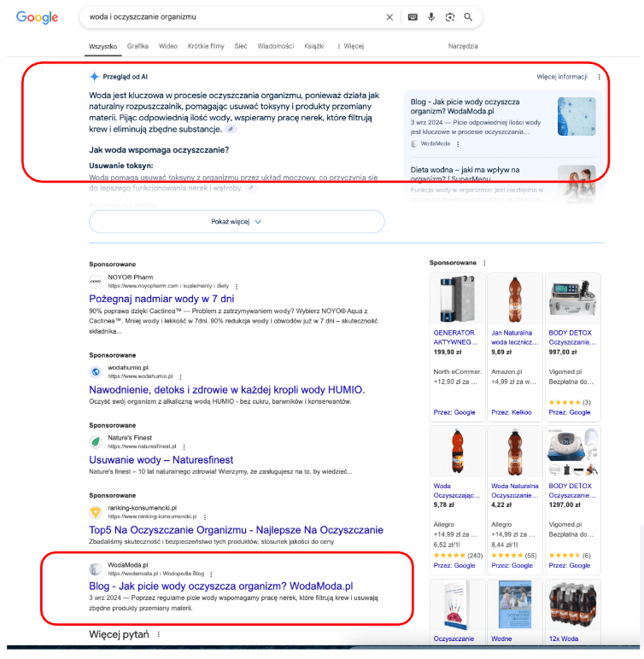This screenshot has height=659, width=644.
Task: Select the GENERATOR AKTYWNEGO product thumbnail
Action: click(457, 300)
